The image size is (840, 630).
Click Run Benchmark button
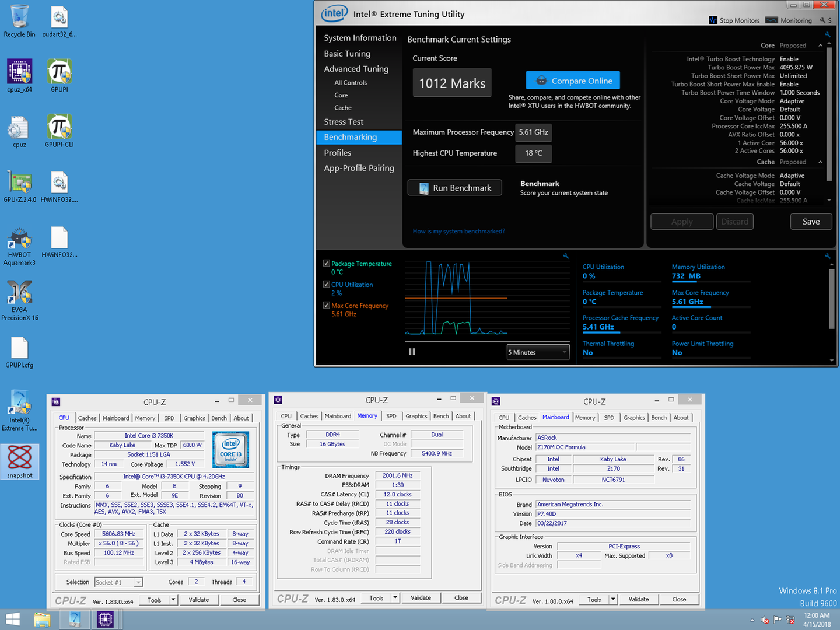pyautogui.click(x=455, y=188)
